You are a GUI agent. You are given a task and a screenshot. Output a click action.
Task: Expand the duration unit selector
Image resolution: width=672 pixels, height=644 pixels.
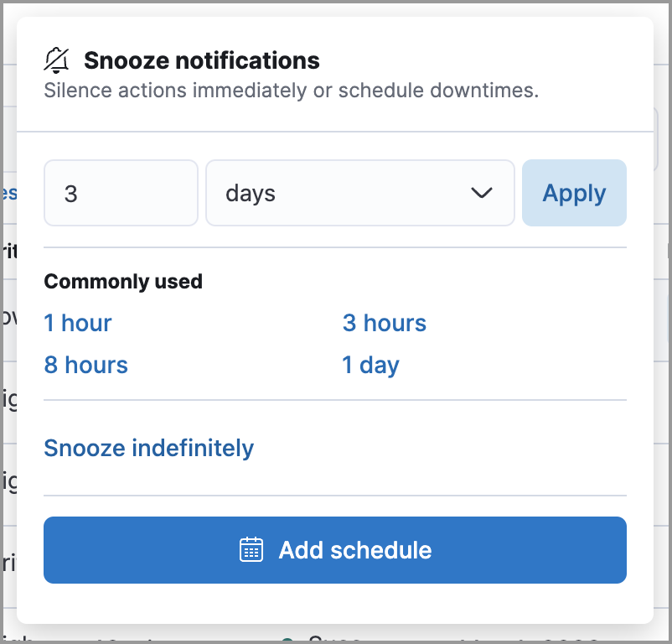pyautogui.click(x=360, y=193)
